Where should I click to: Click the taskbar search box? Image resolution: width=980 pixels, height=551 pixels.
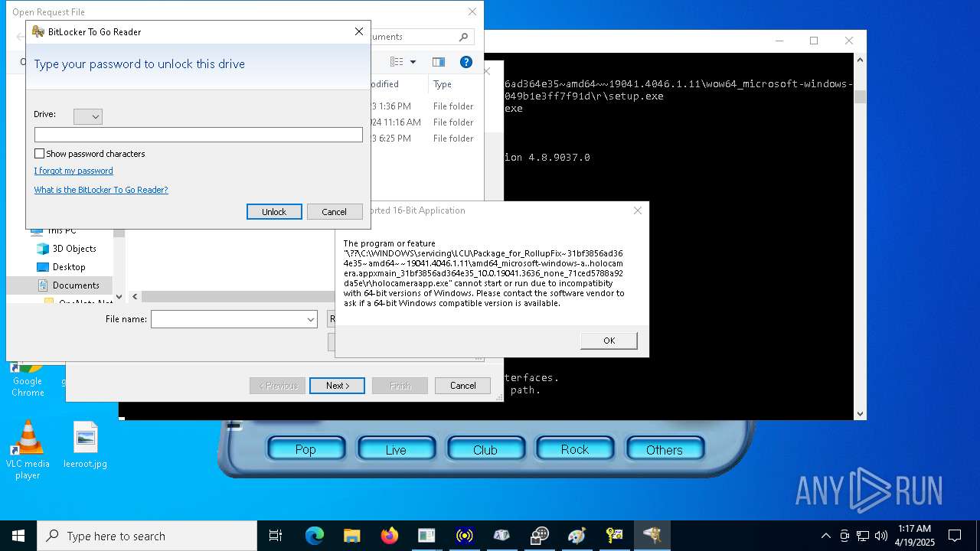click(x=147, y=536)
